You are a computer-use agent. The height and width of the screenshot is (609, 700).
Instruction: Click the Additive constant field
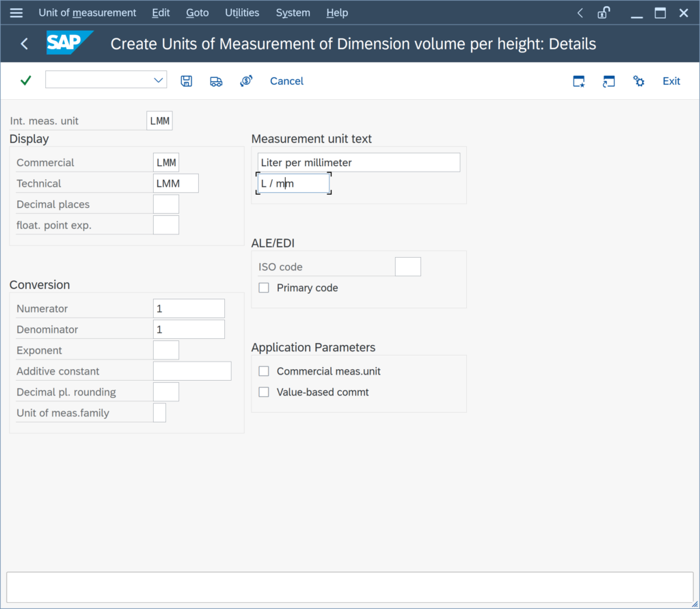tap(192, 371)
